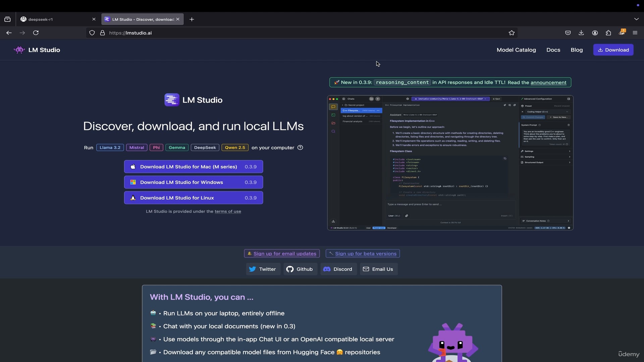
Task: Open the Twitter social button
Action: [x=263, y=269]
